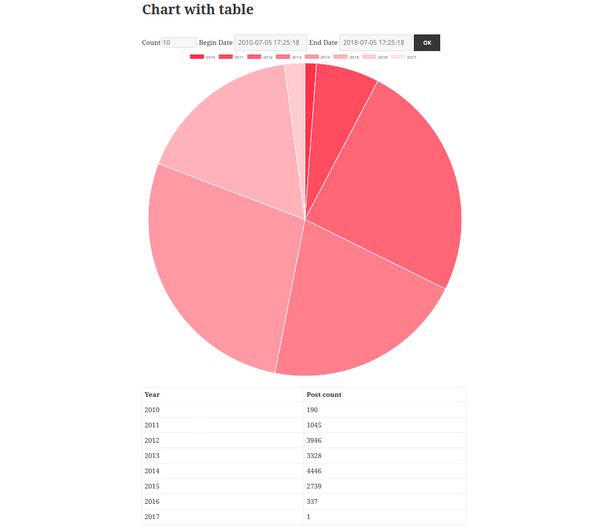602x529 pixels.
Task: Toggle the 2017 legend swatch
Action: [x=398, y=57]
